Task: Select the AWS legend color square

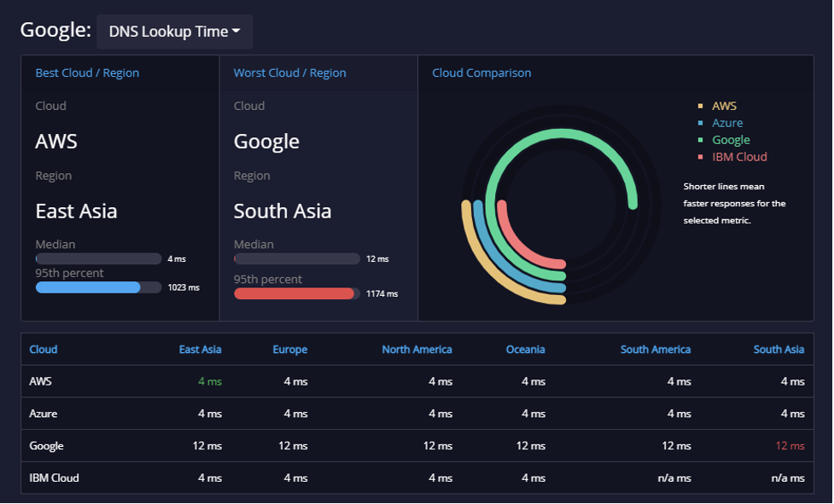Action: [701, 107]
